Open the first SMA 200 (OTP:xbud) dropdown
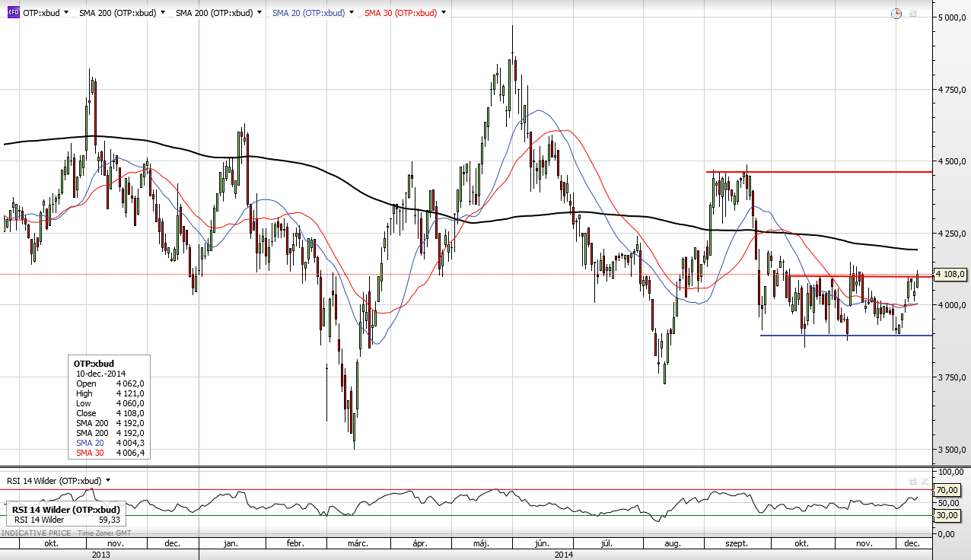Screen dimensions: 971x560 pyautogui.click(x=163, y=13)
